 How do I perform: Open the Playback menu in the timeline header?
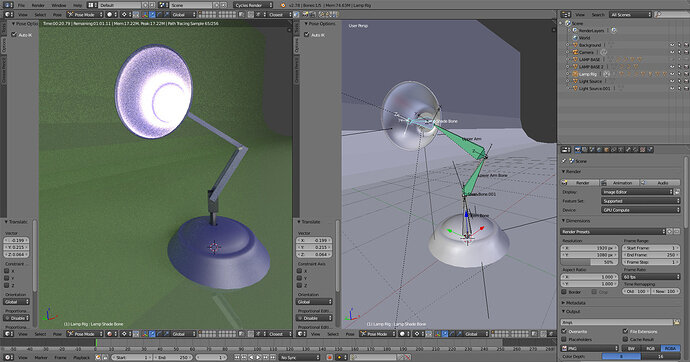click(x=81, y=358)
